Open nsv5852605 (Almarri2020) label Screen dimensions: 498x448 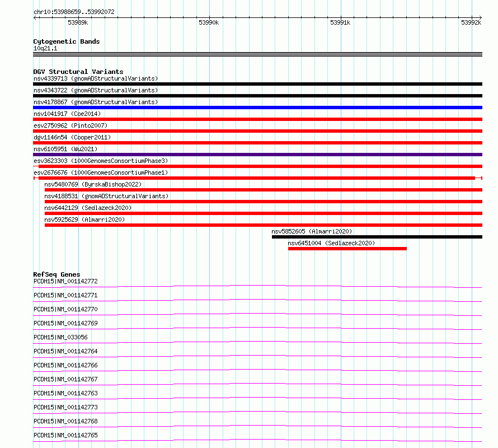[x=312, y=231]
